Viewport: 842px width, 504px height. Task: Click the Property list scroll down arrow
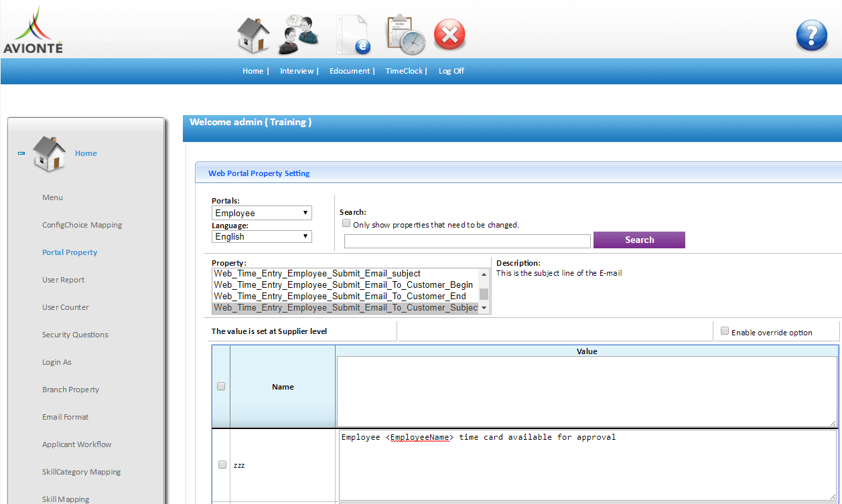coord(484,309)
